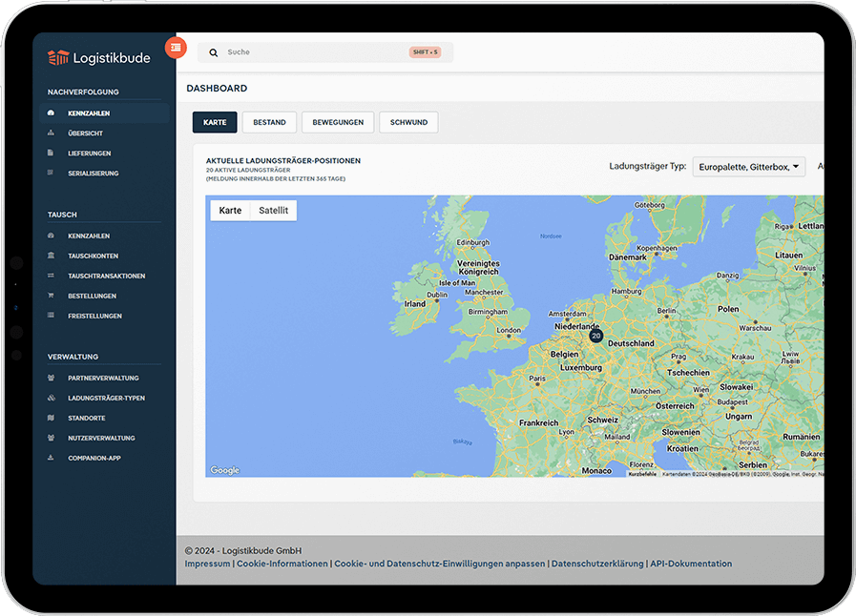
Task: Open the Impressum link
Action: (x=207, y=564)
